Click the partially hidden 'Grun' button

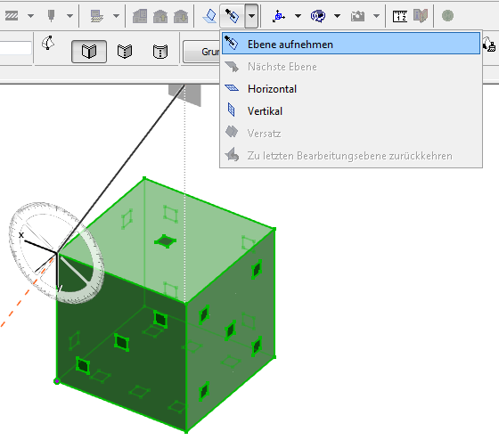[201, 52]
